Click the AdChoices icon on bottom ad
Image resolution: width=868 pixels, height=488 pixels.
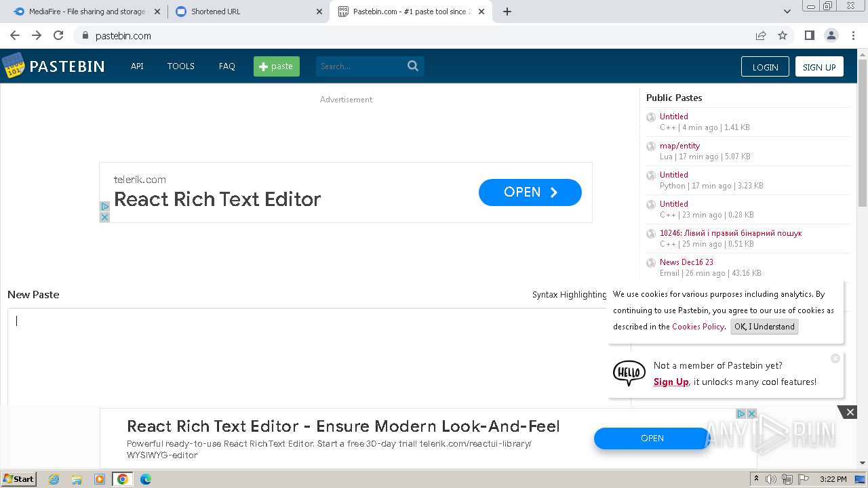pos(741,413)
